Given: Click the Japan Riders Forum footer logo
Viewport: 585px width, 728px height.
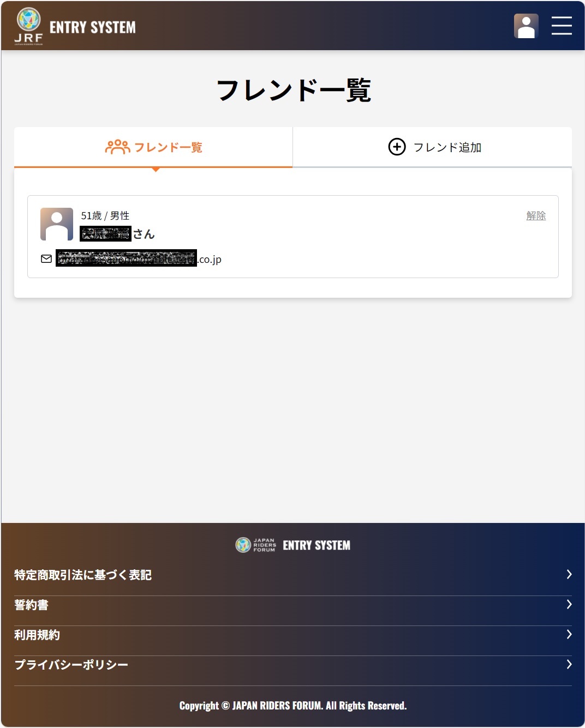Looking at the screenshot, I should (256, 545).
